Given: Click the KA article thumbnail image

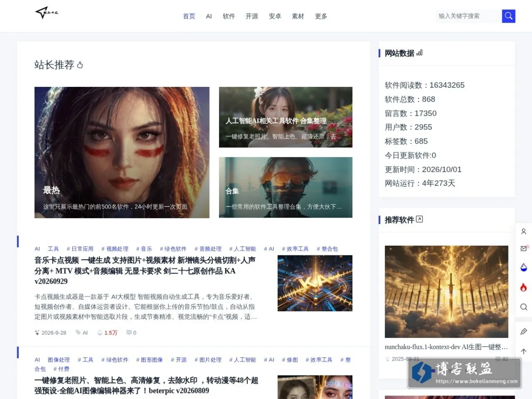Looking at the screenshot, I should click(315, 283).
